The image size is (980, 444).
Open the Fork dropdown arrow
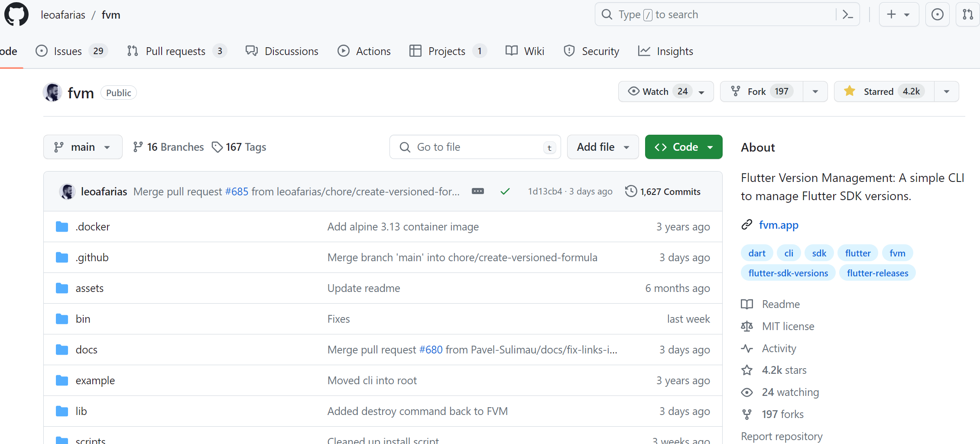point(815,91)
